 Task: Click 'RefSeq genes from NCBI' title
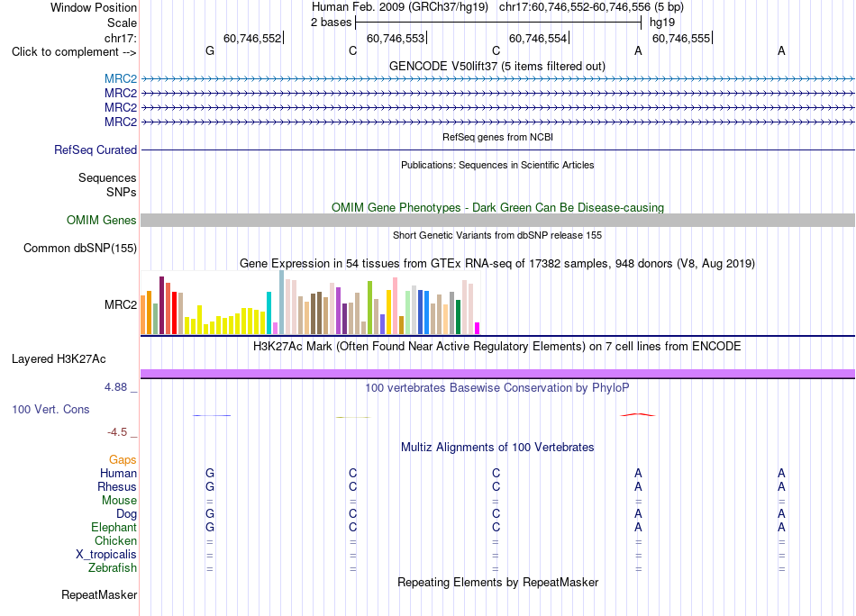pos(498,138)
